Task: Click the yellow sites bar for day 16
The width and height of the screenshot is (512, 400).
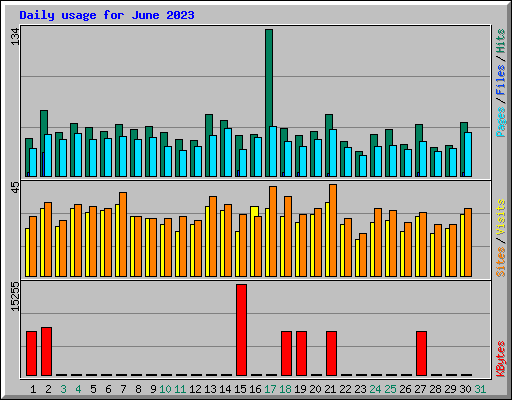Action: (x=254, y=241)
